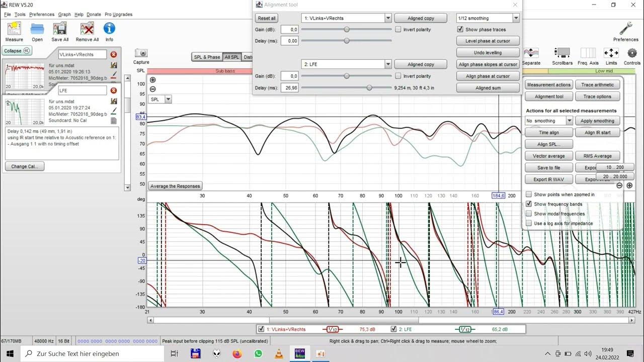644x362 pixels.
Task: Click the plus zoom icon in Controls panel
Action: (629, 186)
